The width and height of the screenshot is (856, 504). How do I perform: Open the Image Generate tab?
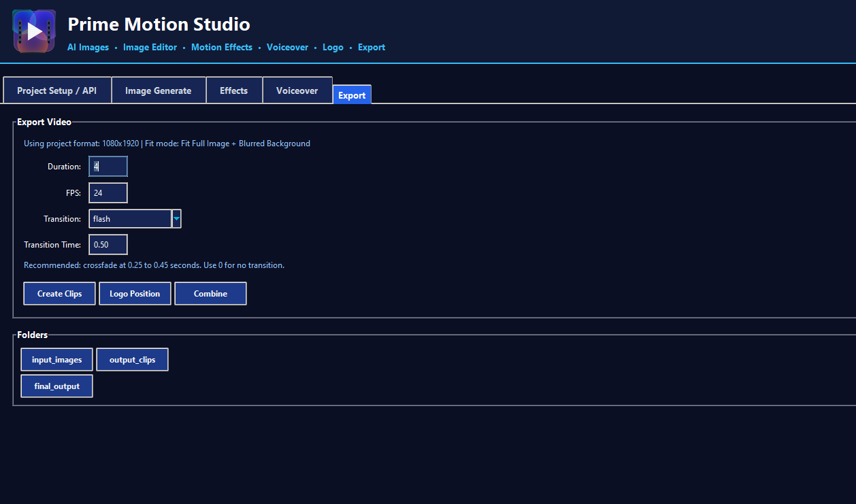[158, 90]
